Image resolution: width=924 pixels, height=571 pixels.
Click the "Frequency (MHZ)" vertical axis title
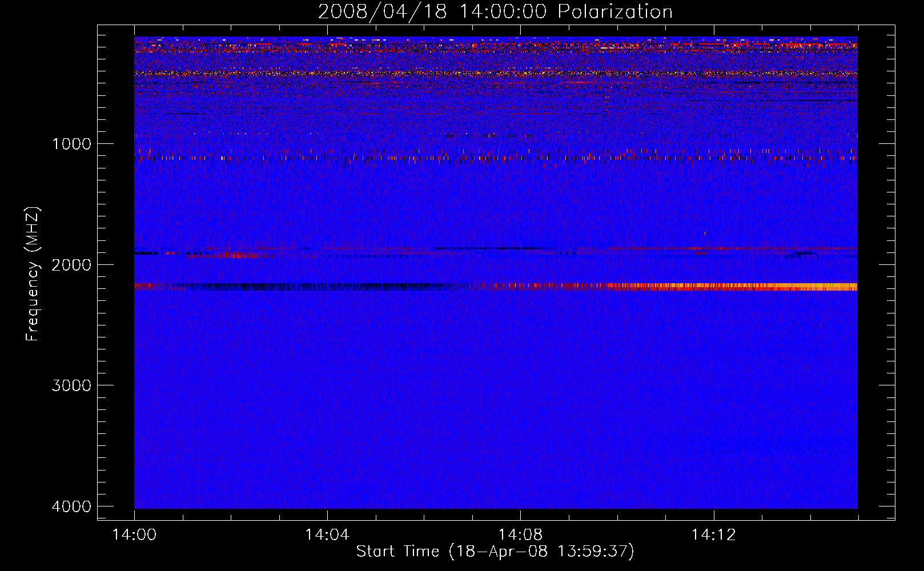[x=33, y=274]
